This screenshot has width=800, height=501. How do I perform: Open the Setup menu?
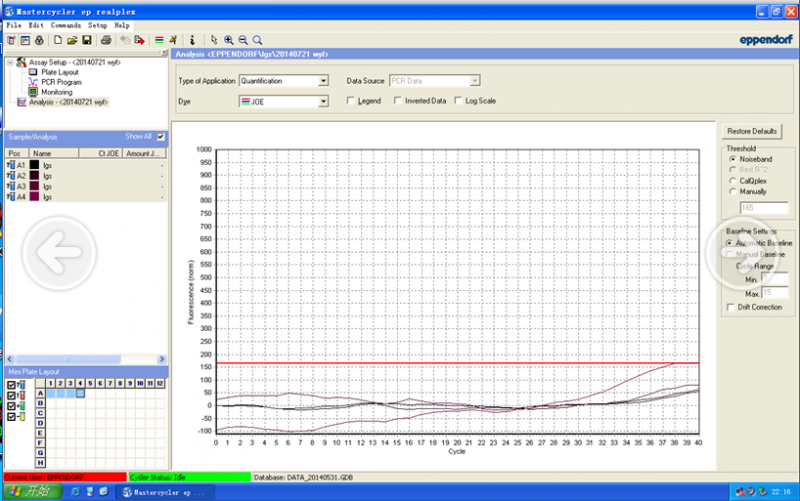pyautogui.click(x=97, y=24)
